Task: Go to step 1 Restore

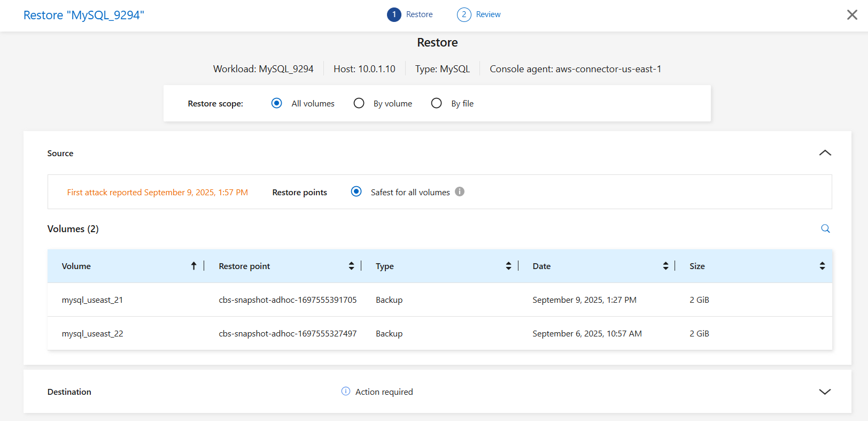Action: [x=394, y=14]
